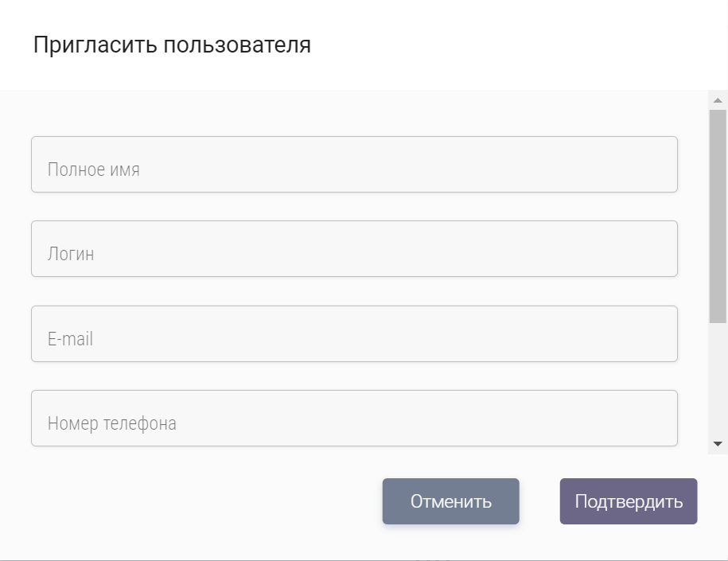Select the E-mail text box
This screenshot has height=561, width=728.
(354, 334)
